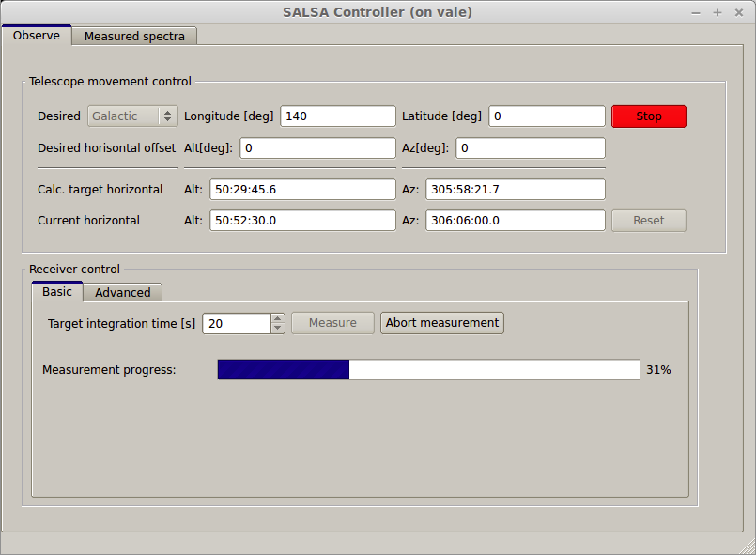
Task: Click the Reset button
Action: coord(649,221)
